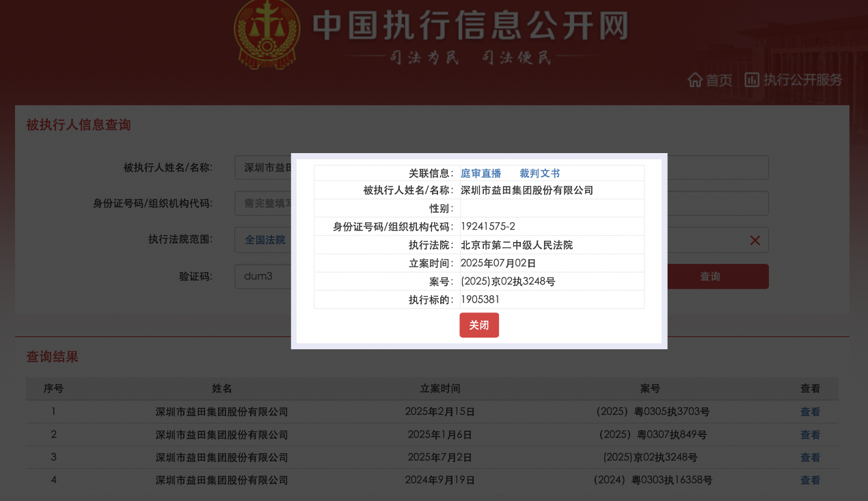Click the chart icon beside 执行公开服务
Screen dimensions: 868x501
pos(752,80)
